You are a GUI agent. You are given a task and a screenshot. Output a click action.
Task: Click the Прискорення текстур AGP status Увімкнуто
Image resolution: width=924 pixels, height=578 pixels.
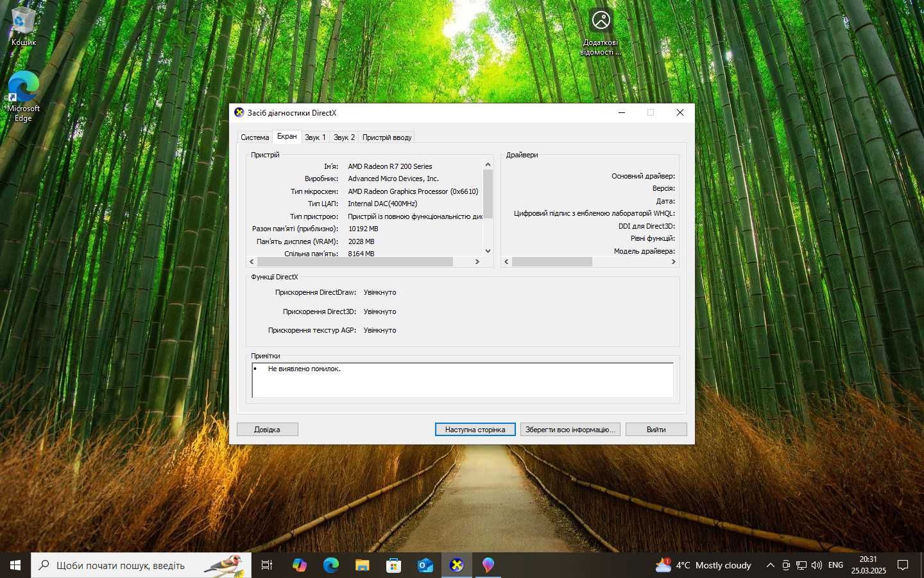380,330
